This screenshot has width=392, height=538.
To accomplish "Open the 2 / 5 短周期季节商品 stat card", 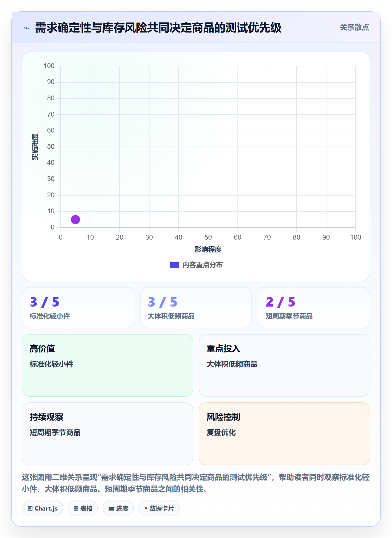I will [x=314, y=307].
